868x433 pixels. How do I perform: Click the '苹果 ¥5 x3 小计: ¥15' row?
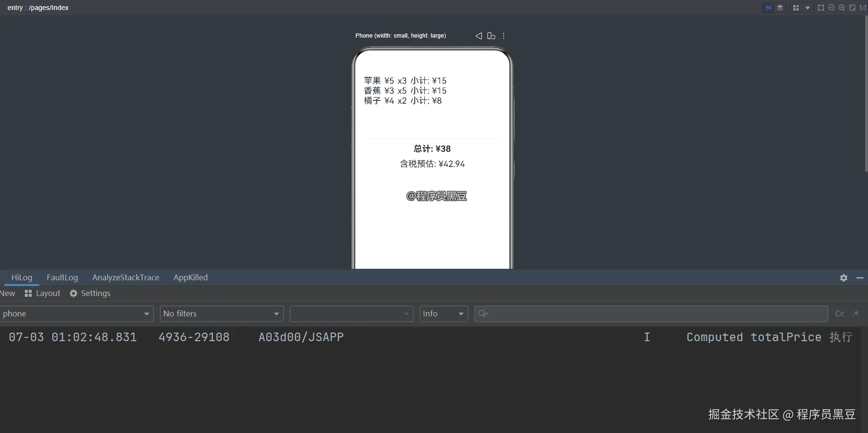coord(405,80)
